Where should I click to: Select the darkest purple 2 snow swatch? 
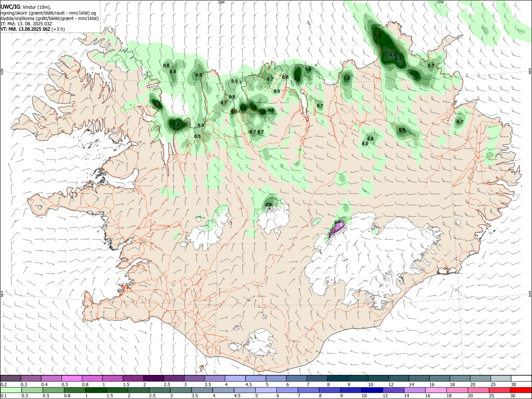pos(153,378)
